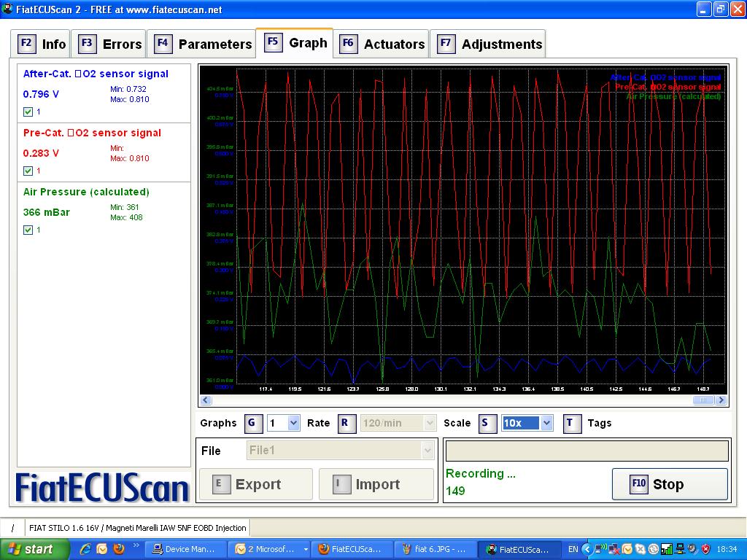Toggle Air Pressure (calculated) checkbox
The image size is (747, 560).
point(28,230)
